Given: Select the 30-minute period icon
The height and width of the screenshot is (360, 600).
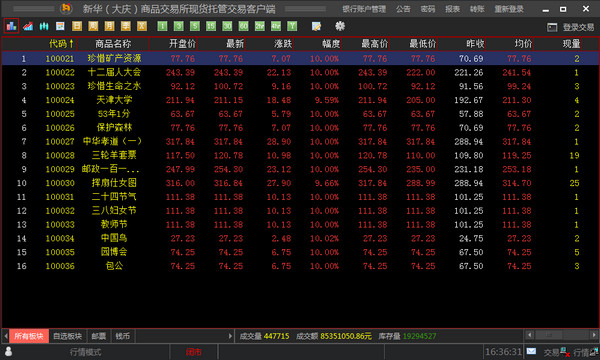Looking at the screenshot, I should click(x=227, y=26).
